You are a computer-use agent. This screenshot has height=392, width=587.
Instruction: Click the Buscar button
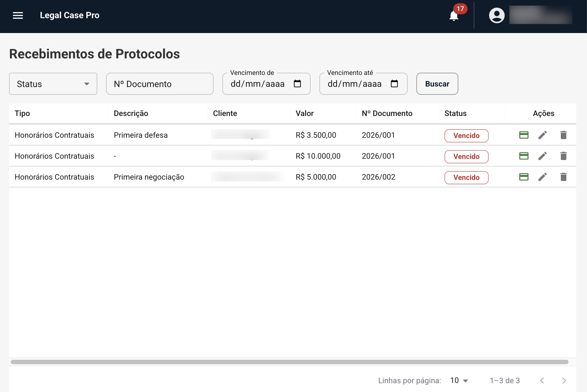coord(437,84)
